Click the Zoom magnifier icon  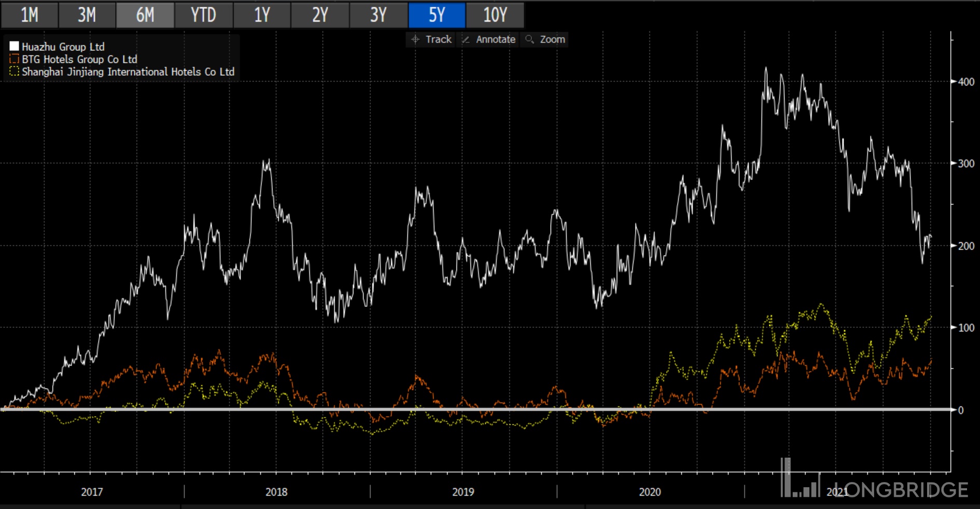530,39
